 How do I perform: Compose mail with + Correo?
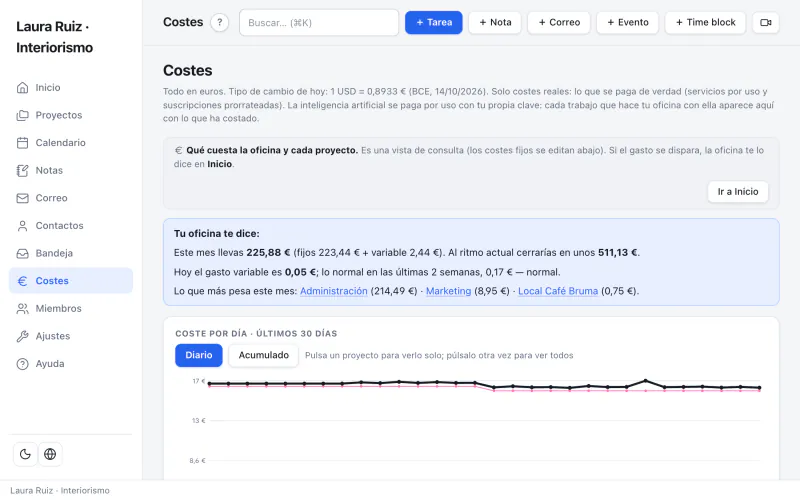coord(559,22)
